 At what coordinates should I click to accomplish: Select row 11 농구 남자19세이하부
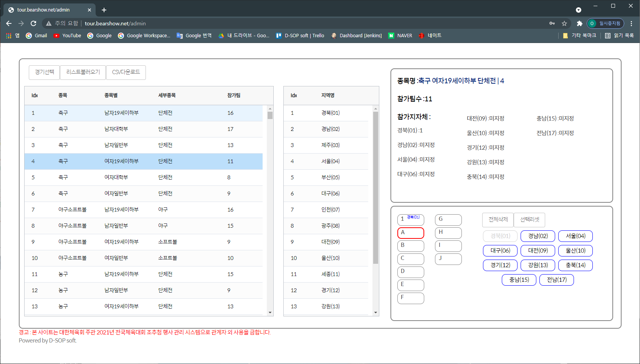144,274
